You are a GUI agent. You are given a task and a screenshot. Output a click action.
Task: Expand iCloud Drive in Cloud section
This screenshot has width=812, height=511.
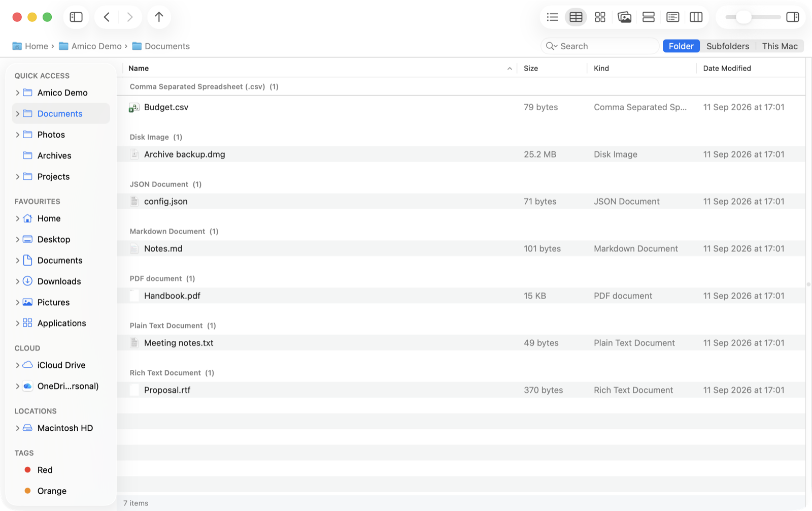point(17,365)
